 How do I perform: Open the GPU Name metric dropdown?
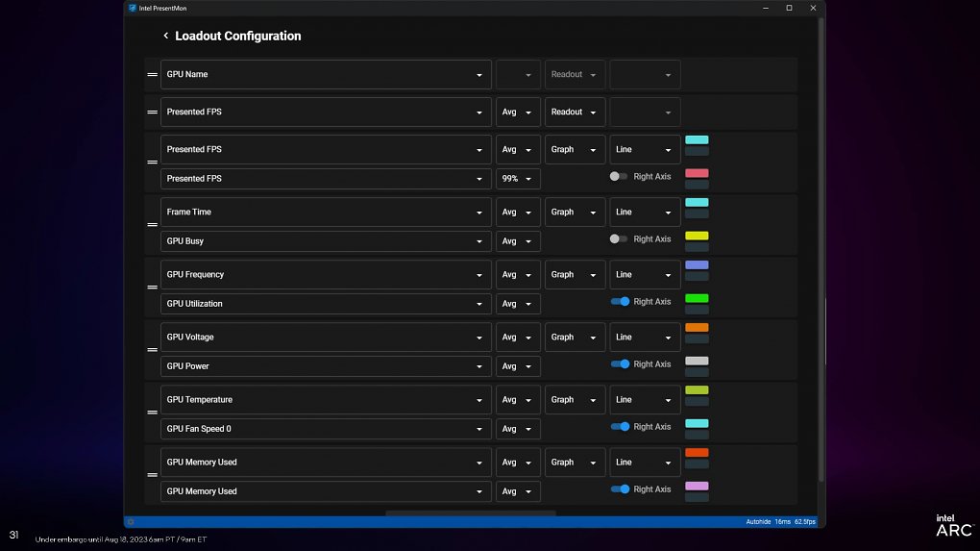click(x=326, y=74)
